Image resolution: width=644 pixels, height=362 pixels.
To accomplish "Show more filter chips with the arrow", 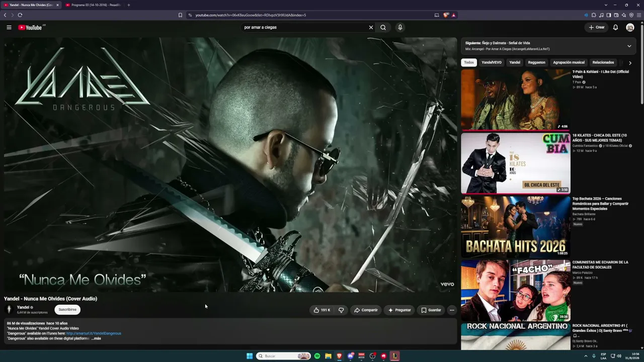I will click(x=630, y=63).
